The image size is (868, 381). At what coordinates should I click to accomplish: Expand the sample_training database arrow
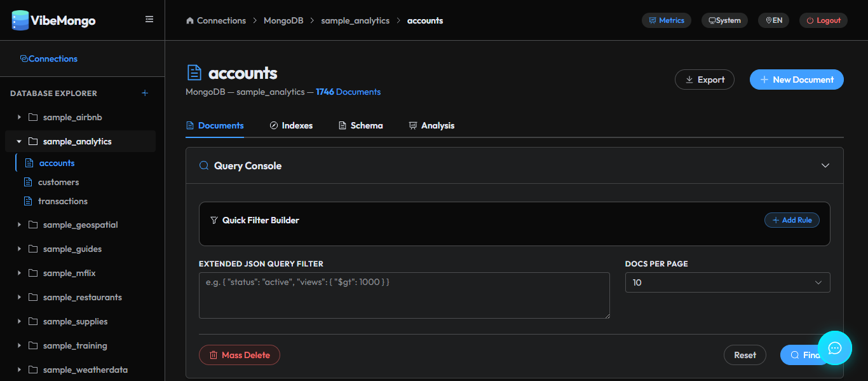click(19, 345)
